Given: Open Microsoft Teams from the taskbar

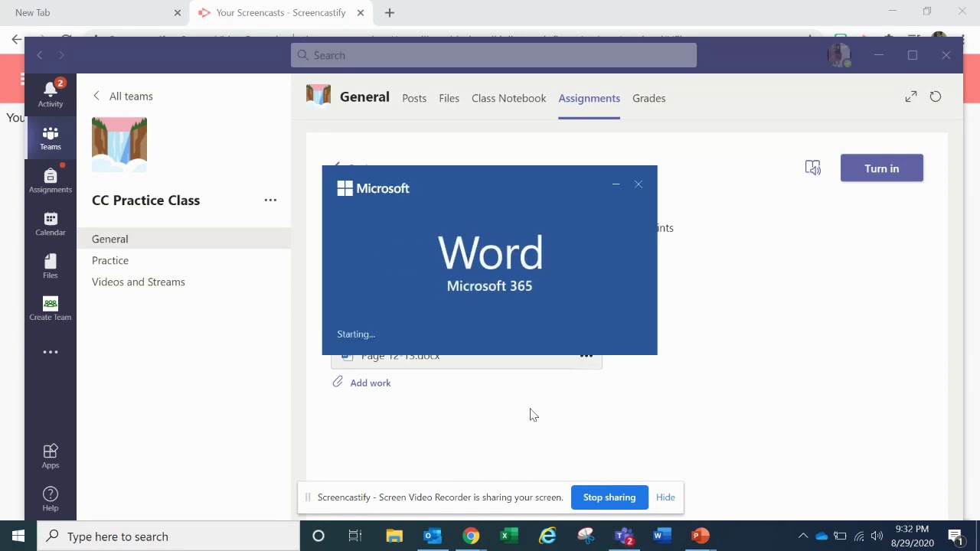Looking at the screenshot, I should [x=624, y=536].
